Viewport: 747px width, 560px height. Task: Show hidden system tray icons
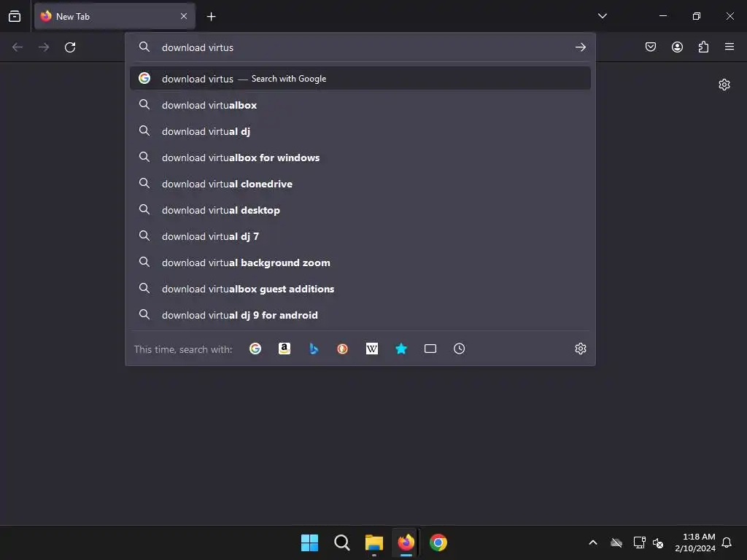point(593,542)
